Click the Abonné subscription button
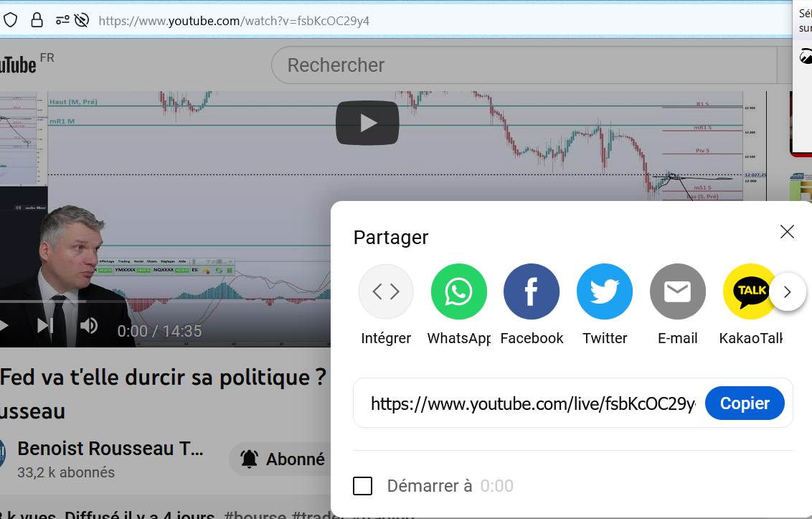 coord(280,459)
